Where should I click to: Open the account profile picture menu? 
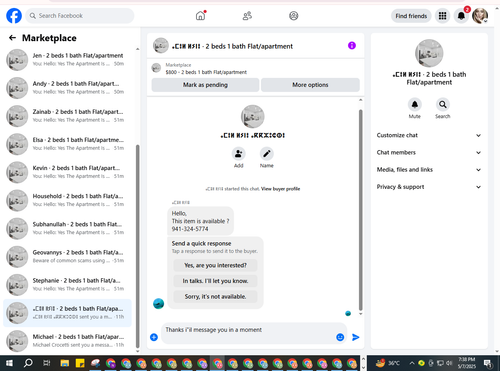tap(480, 16)
